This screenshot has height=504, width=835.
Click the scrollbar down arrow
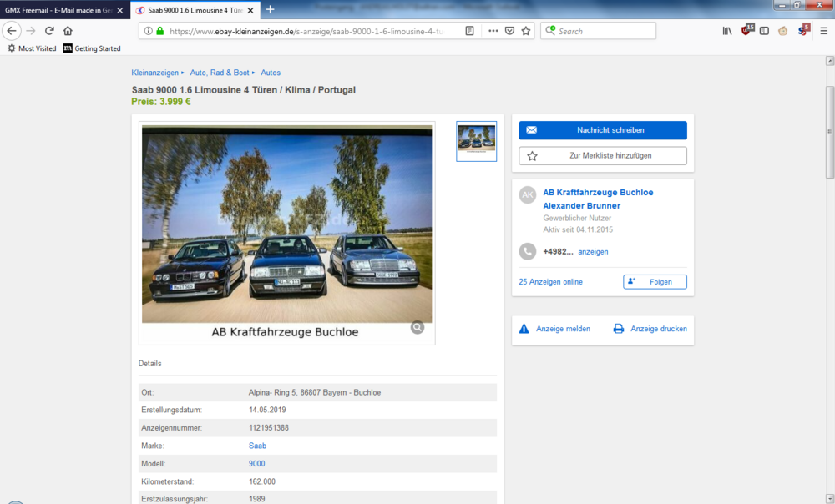point(830,499)
